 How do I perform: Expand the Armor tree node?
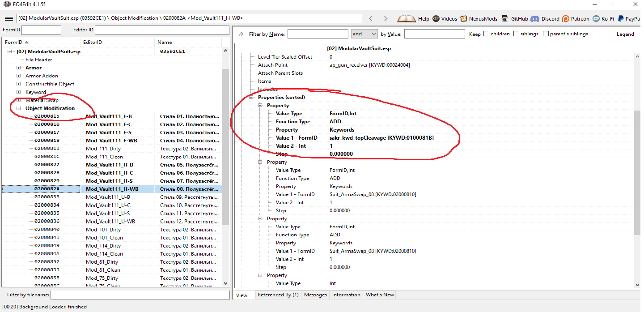pyautogui.click(x=19, y=68)
